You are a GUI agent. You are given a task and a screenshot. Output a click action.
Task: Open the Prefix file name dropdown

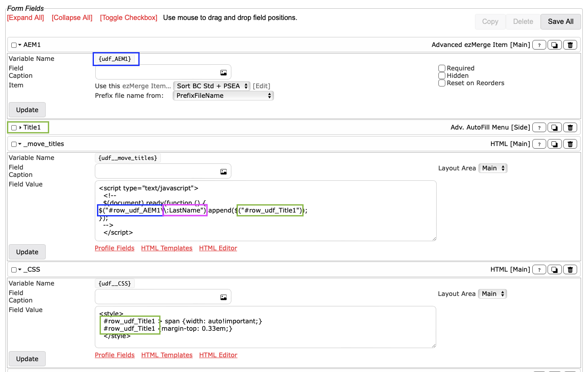pos(223,96)
